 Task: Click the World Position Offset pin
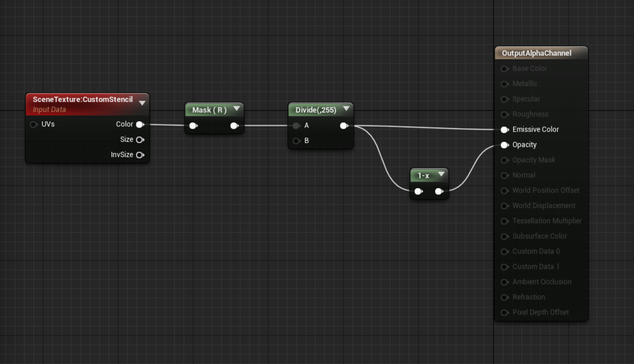[505, 191]
